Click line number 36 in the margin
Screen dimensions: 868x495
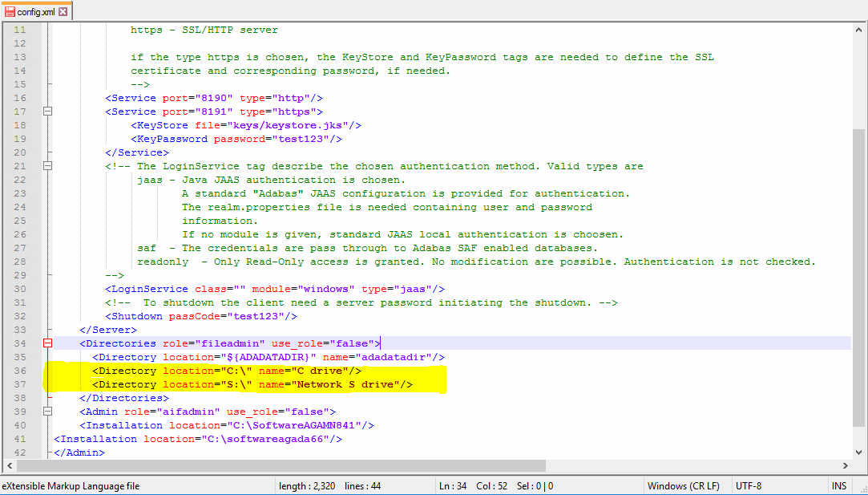click(19, 371)
